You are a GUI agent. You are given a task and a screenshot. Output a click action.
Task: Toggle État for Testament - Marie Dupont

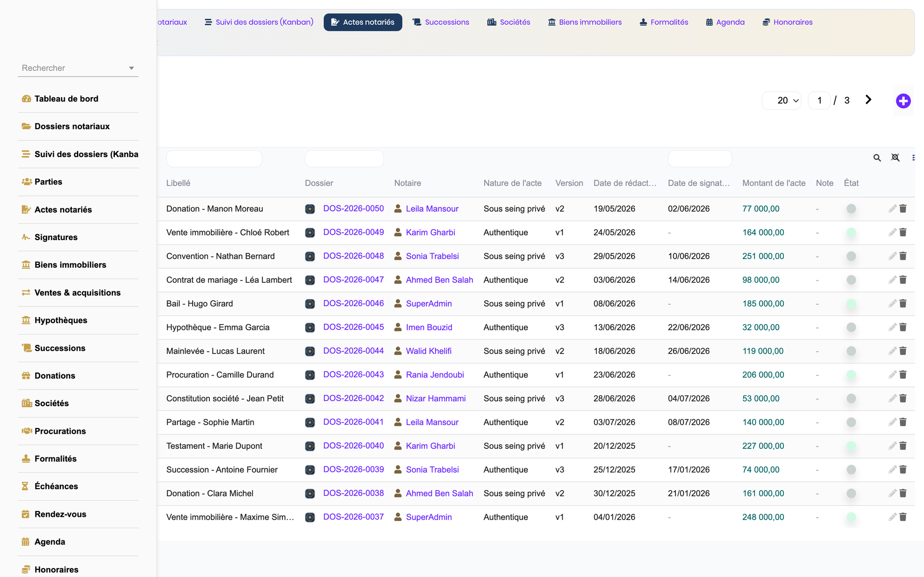coord(851,446)
